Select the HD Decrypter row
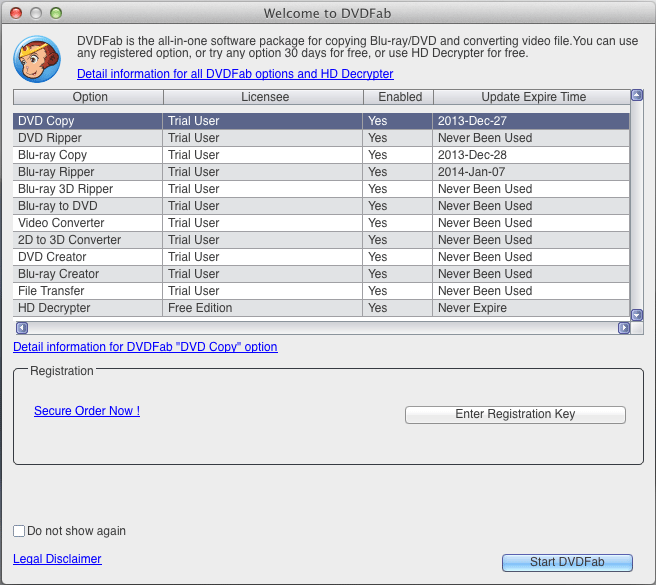The image size is (656, 585). point(321,308)
